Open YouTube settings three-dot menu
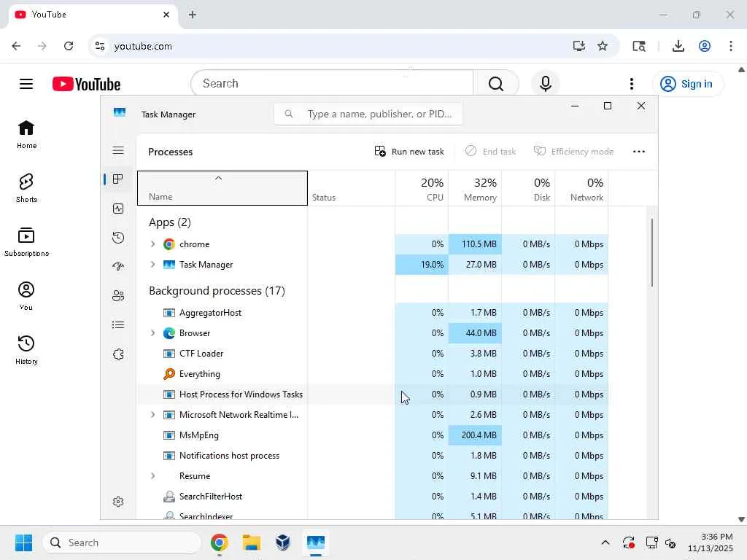Image resolution: width=747 pixels, height=560 pixels. click(632, 84)
